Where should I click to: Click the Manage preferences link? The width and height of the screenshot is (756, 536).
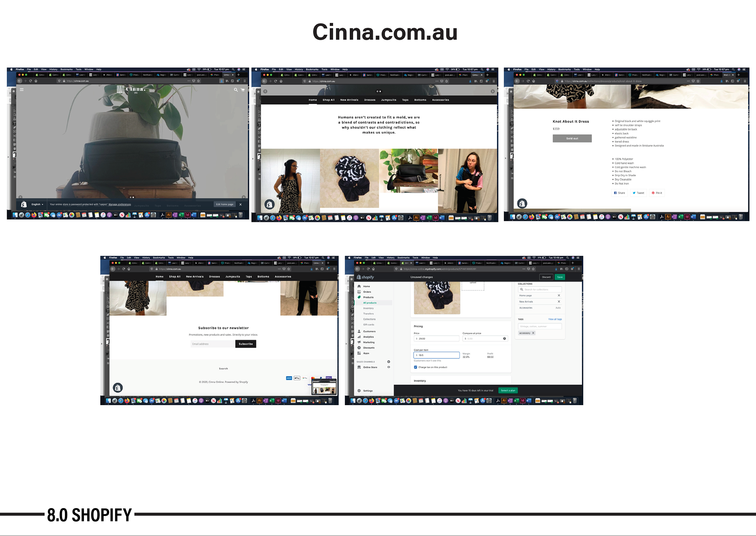point(120,204)
